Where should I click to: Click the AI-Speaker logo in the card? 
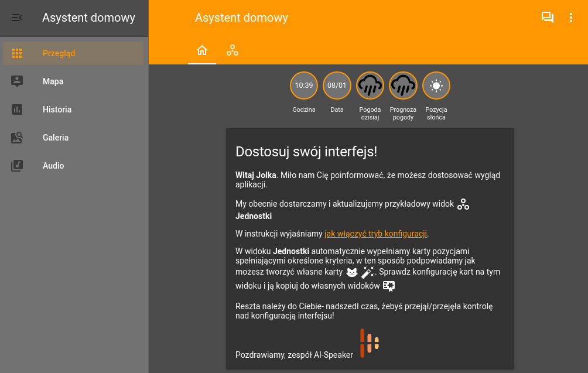[x=370, y=343]
